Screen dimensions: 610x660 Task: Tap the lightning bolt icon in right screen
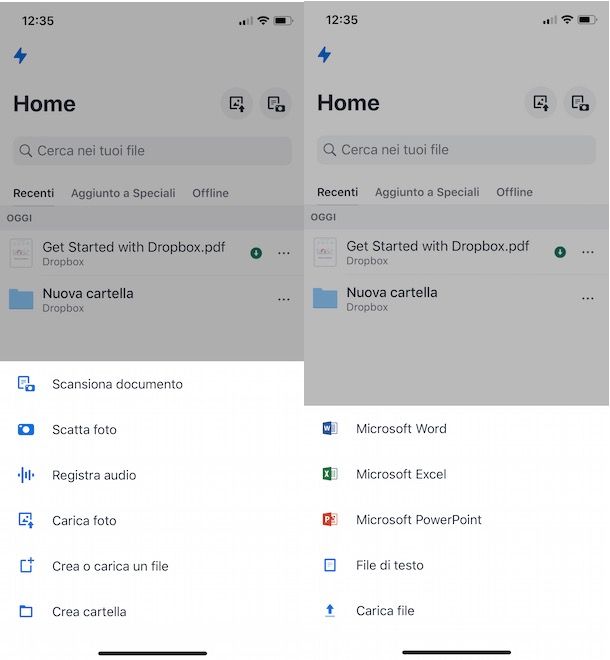(x=324, y=55)
